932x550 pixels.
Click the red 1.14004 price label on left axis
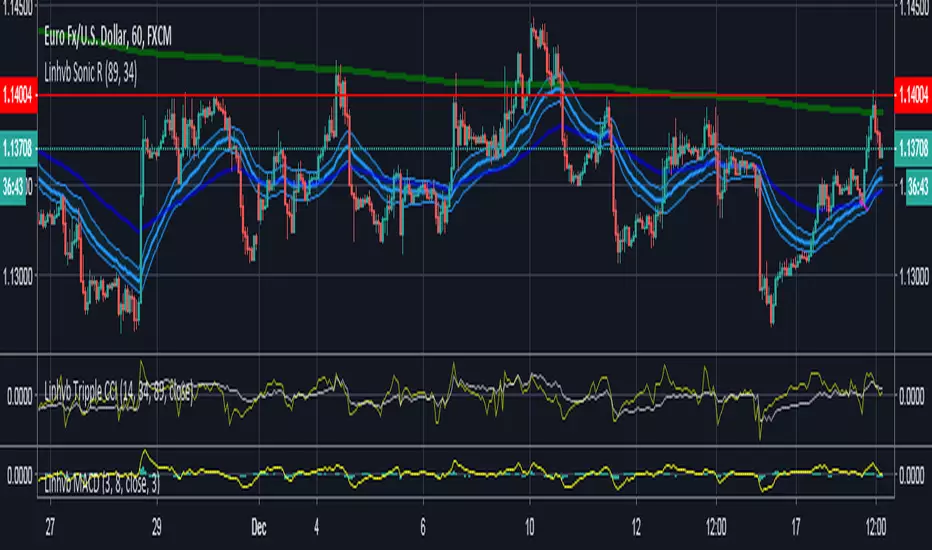click(18, 95)
